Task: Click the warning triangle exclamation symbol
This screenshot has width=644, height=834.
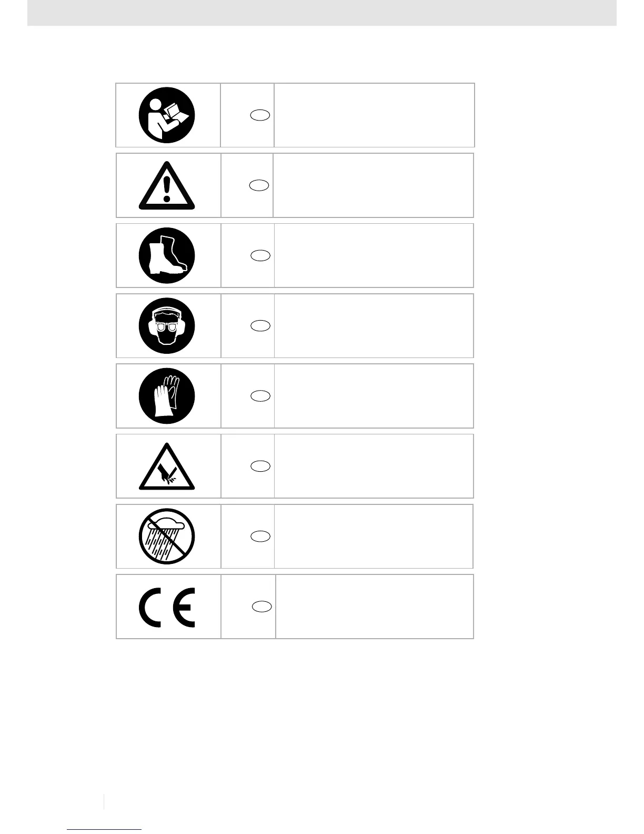Action: (167, 185)
